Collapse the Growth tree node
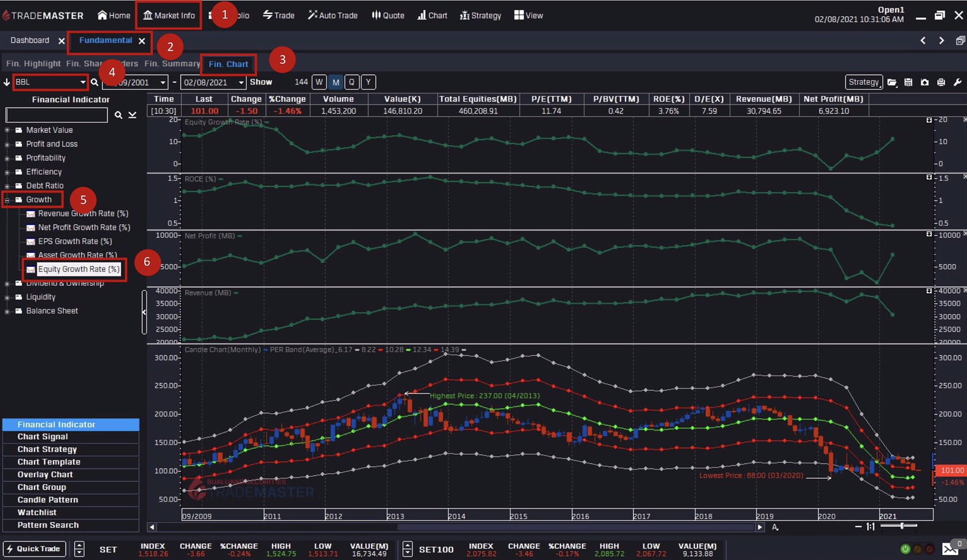967x560 pixels. [7, 200]
